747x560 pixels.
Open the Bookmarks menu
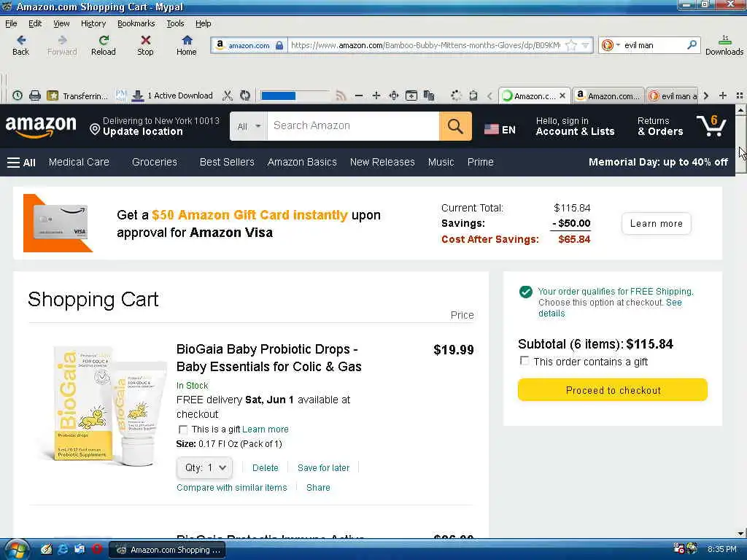pos(136,23)
